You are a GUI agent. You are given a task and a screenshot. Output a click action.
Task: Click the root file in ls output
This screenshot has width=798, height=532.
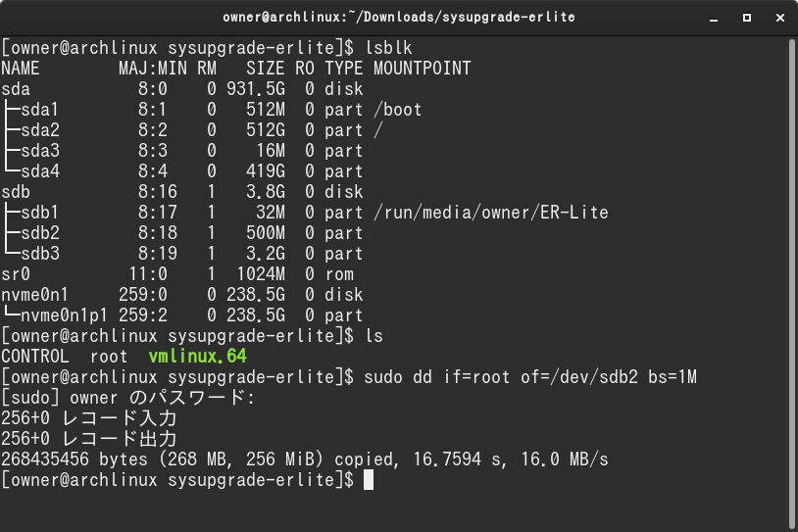(x=109, y=357)
